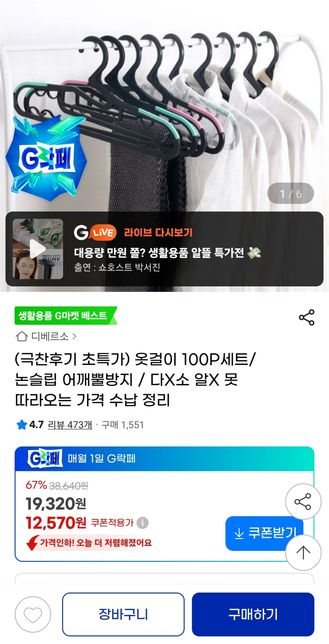
Task: Expand the 디베르소 shop chevron
Action: [75, 336]
